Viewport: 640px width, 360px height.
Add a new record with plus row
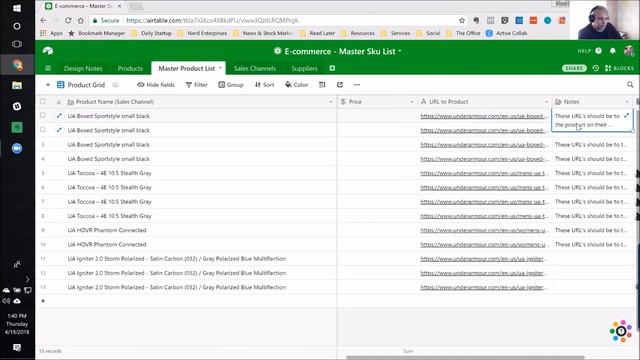[x=43, y=301]
